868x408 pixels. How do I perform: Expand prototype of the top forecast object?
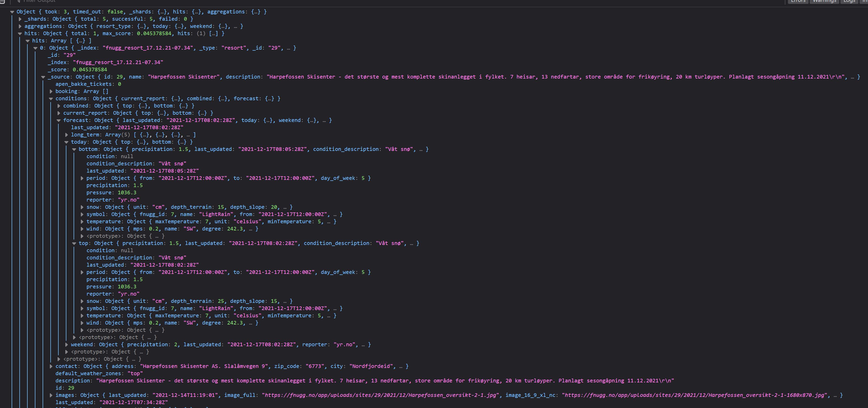(82, 330)
